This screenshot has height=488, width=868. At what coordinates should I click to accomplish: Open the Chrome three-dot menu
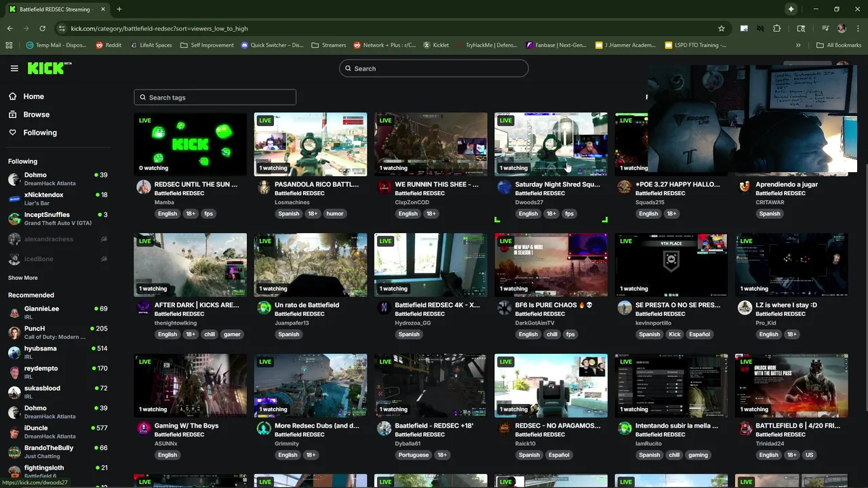point(857,28)
